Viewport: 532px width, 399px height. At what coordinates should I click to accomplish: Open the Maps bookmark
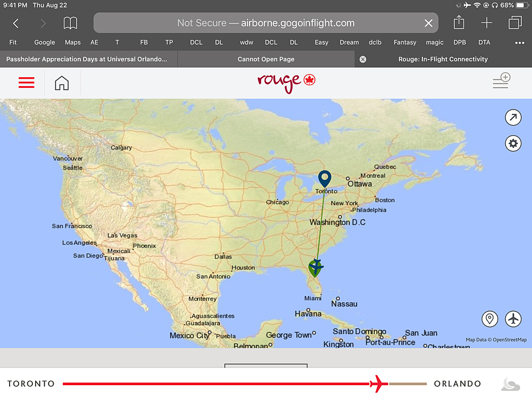[x=72, y=43]
